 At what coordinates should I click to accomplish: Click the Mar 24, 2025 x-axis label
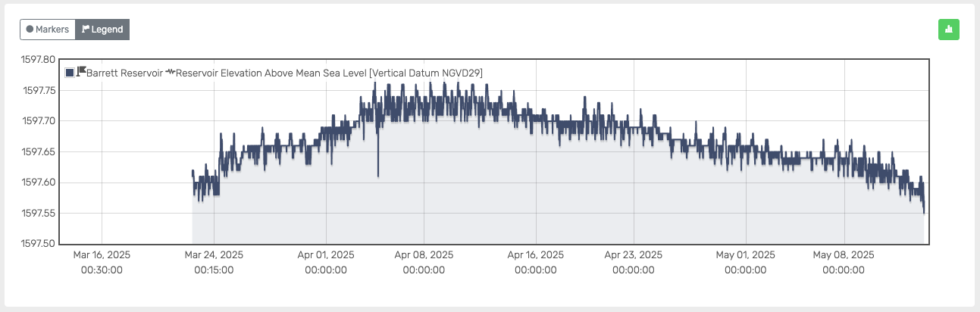tap(214, 255)
